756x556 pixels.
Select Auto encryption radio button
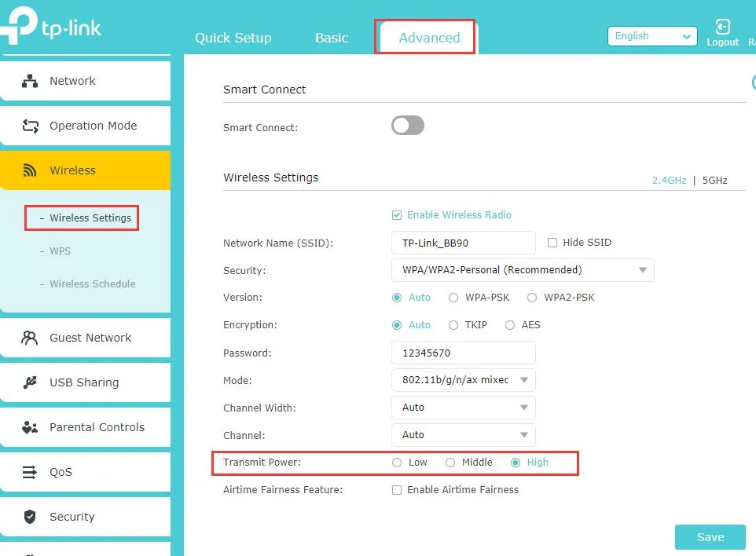click(x=397, y=325)
